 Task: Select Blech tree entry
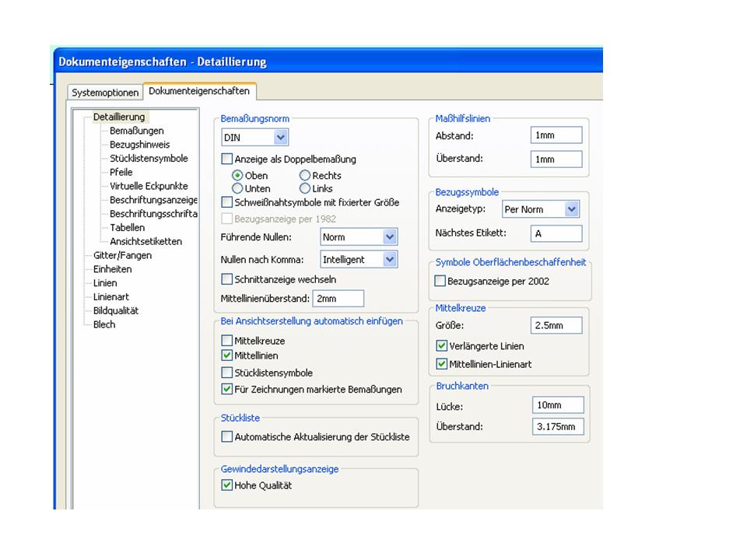(x=103, y=324)
